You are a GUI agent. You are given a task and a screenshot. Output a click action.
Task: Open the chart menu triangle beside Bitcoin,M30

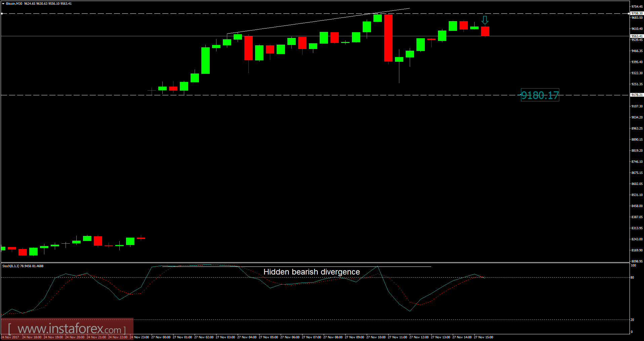tap(3, 4)
